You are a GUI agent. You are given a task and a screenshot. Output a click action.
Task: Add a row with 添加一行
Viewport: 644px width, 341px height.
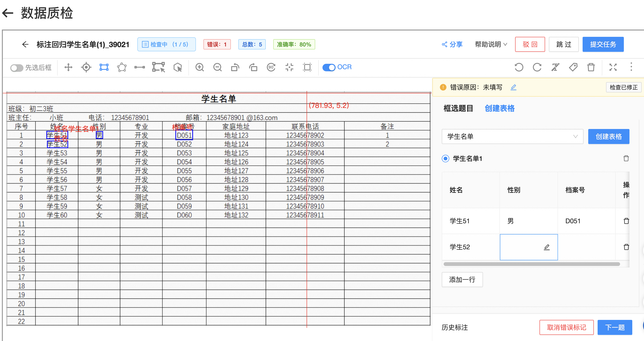pyautogui.click(x=462, y=280)
